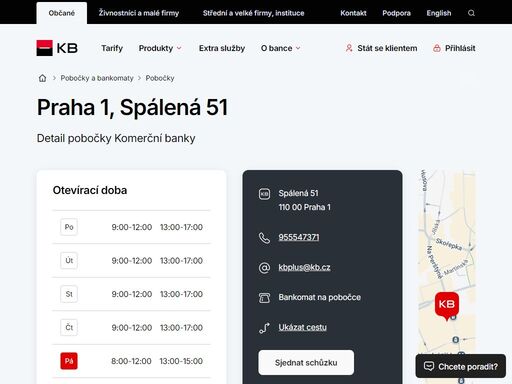Expand the Produkty dropdown menu
512x384 pixels.
point(160,48)
